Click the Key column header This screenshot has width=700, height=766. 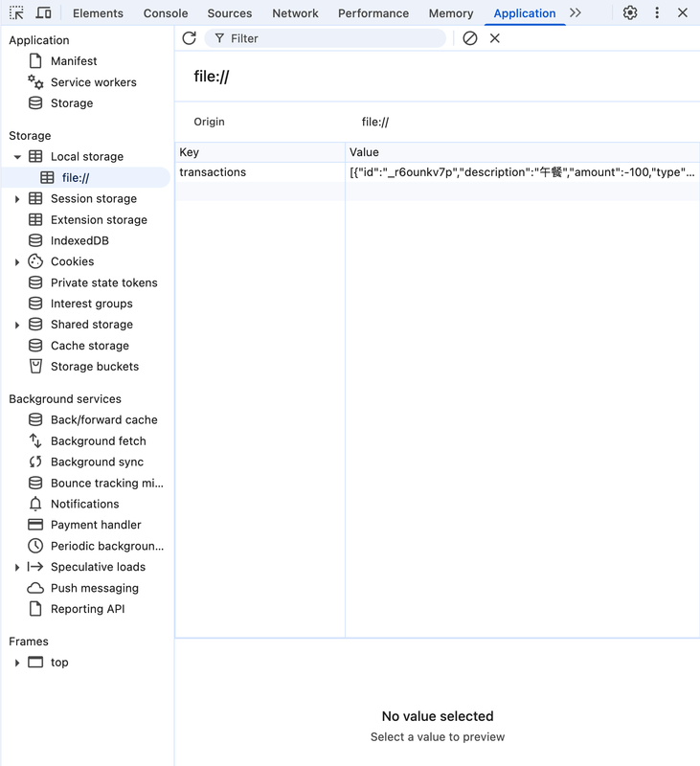pos(260,152)
